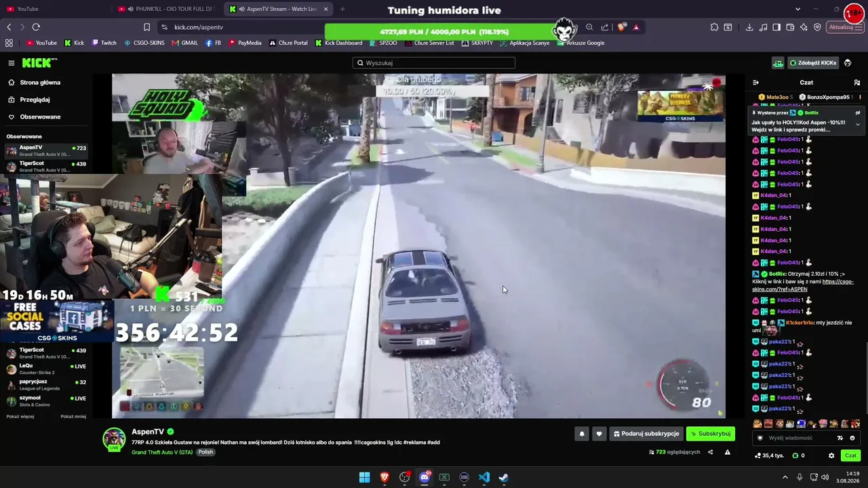Open the Kick leaderboard icon beside Zdobądź KICKs
The width and height of the screenshot is (868, 488).
(778, 63)
